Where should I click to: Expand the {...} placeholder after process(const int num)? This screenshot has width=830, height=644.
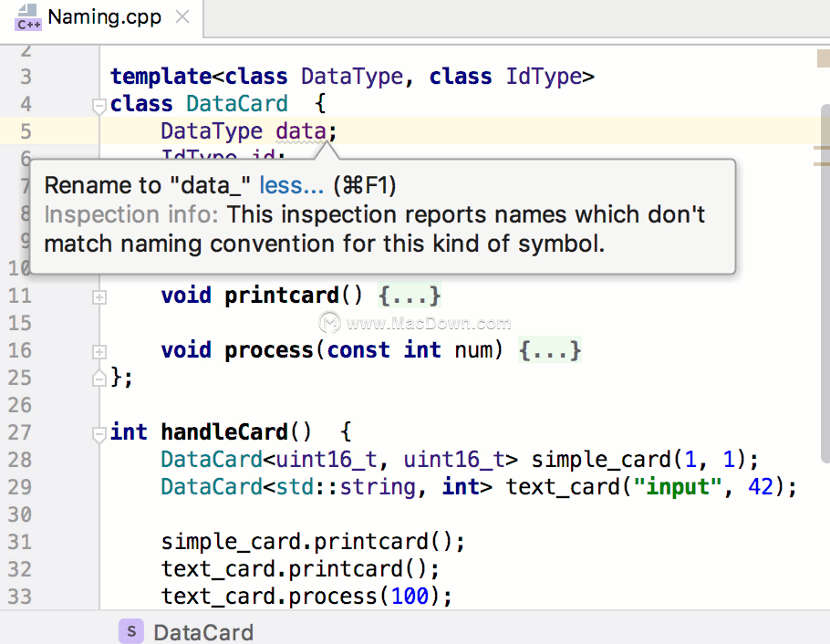(550, 350)
